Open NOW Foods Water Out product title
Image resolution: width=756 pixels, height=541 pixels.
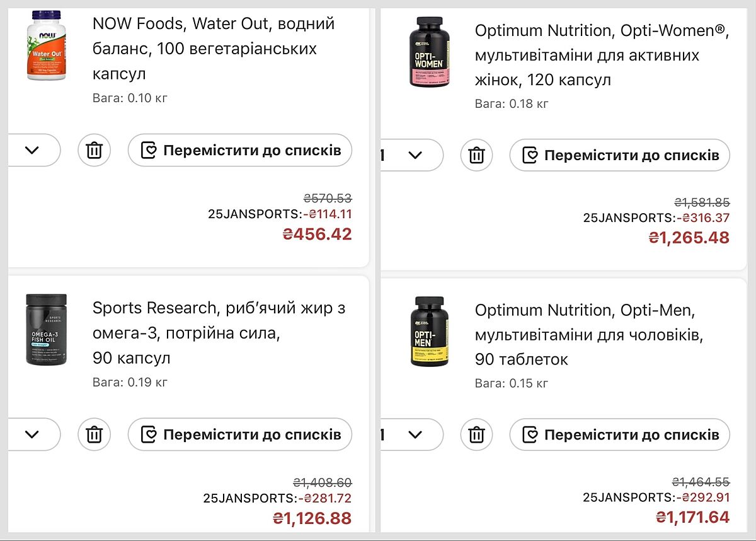[x=214, y=49]
